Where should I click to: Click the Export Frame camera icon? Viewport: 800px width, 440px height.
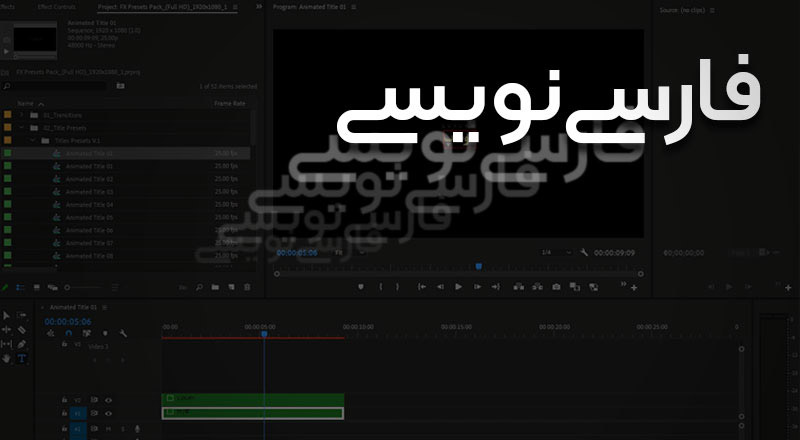(x=556, y=287)
